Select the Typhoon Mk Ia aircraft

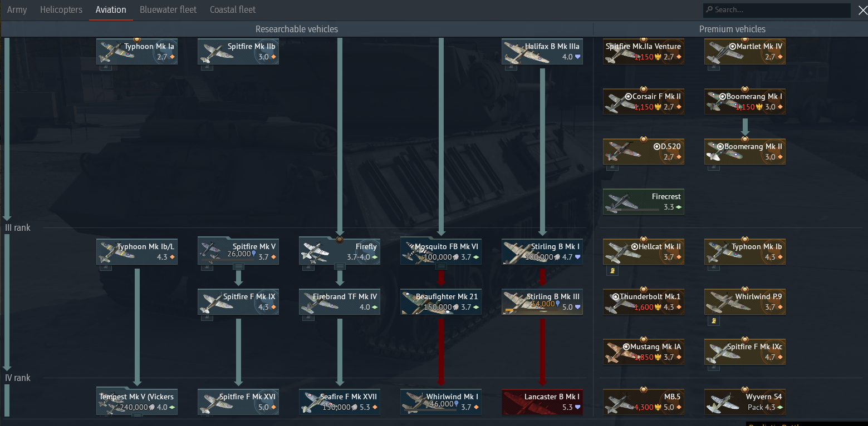click(137, 51)
